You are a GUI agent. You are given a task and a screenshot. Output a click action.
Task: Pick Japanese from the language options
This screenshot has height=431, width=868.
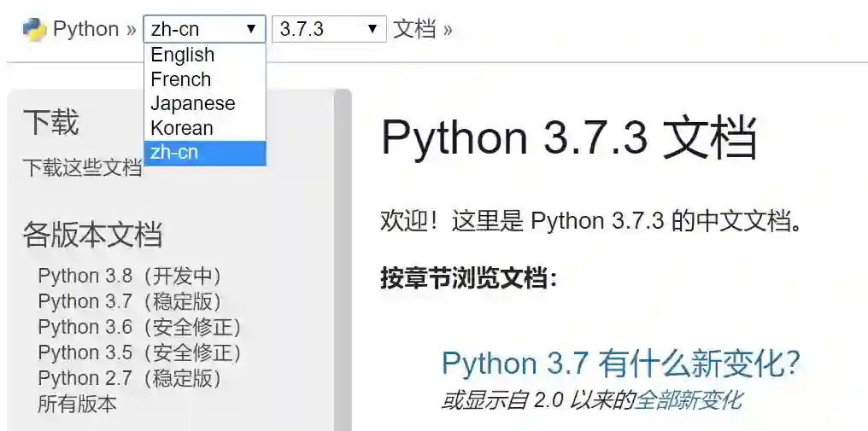pyautogui.click(x=193, y=104)
